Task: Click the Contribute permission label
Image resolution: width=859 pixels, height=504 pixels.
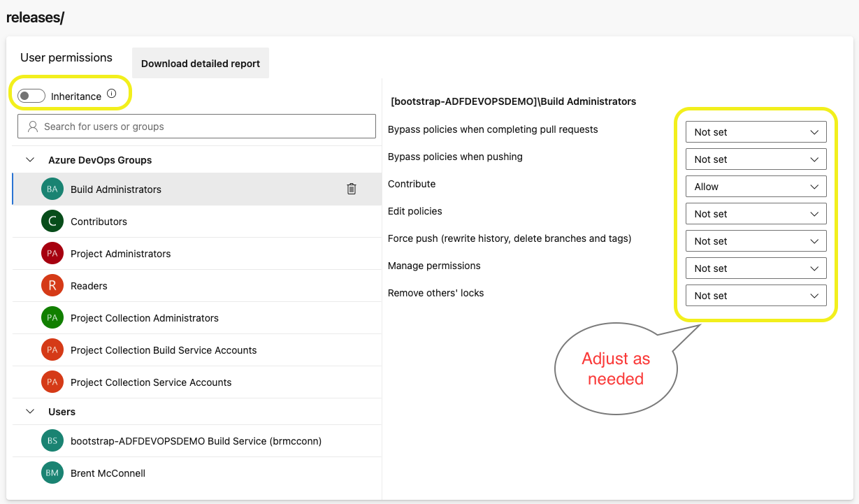Action: coord(412,184)
